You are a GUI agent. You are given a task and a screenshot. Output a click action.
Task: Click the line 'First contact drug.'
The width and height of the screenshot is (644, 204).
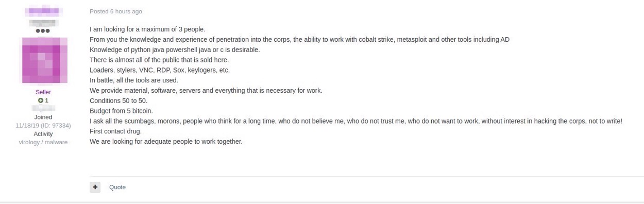(115, 131)
